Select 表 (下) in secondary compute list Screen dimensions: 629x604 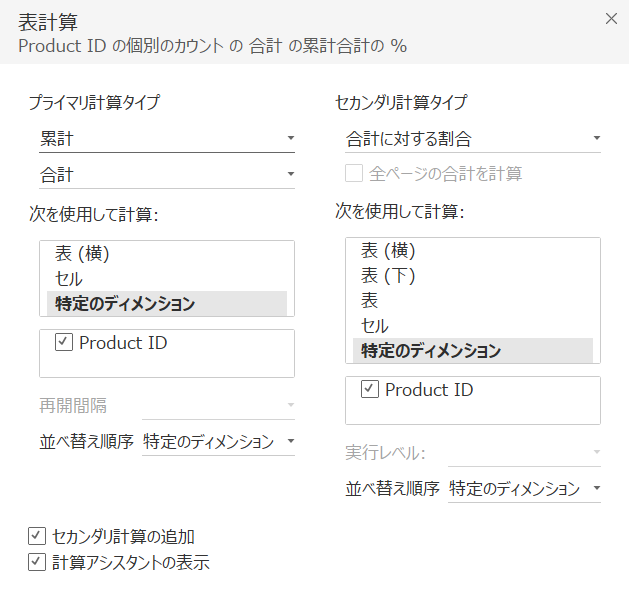388,275
